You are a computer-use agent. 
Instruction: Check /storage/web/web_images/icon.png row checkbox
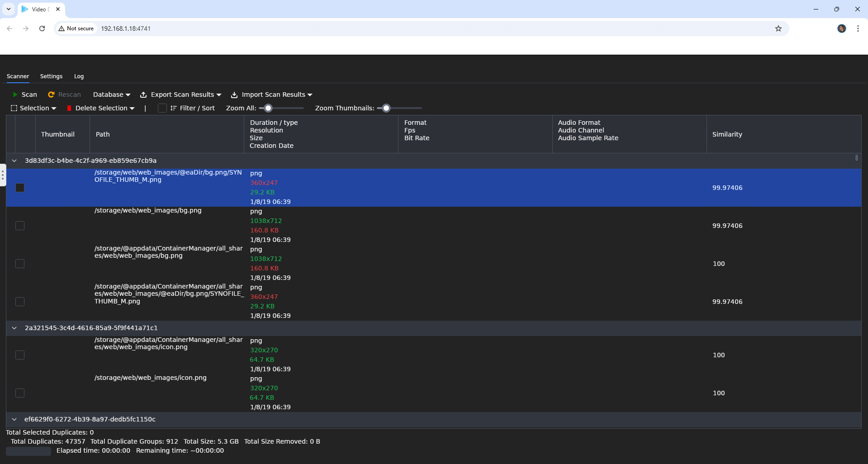click(x=20, y=393)
